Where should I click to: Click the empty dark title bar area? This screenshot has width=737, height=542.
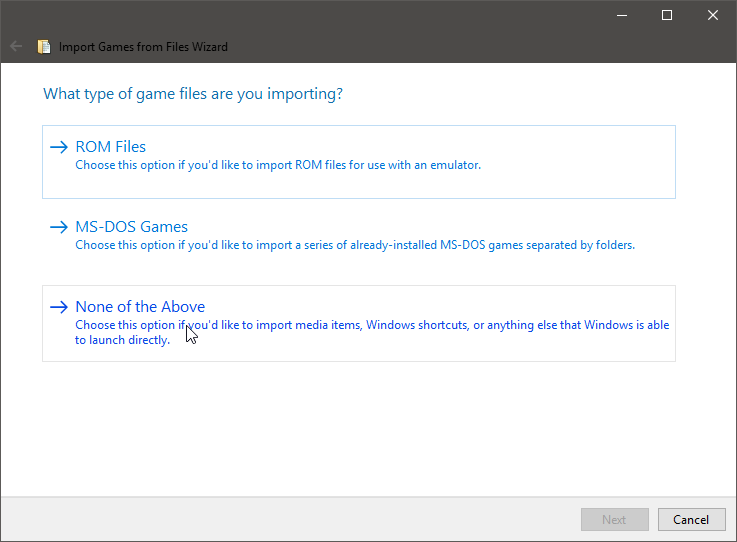tap(300, 15)
